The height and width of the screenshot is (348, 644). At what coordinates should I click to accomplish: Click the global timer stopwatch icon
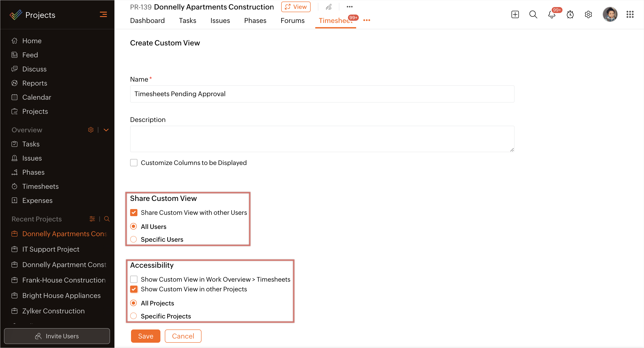pyautogui.click(x=570, y=15)
